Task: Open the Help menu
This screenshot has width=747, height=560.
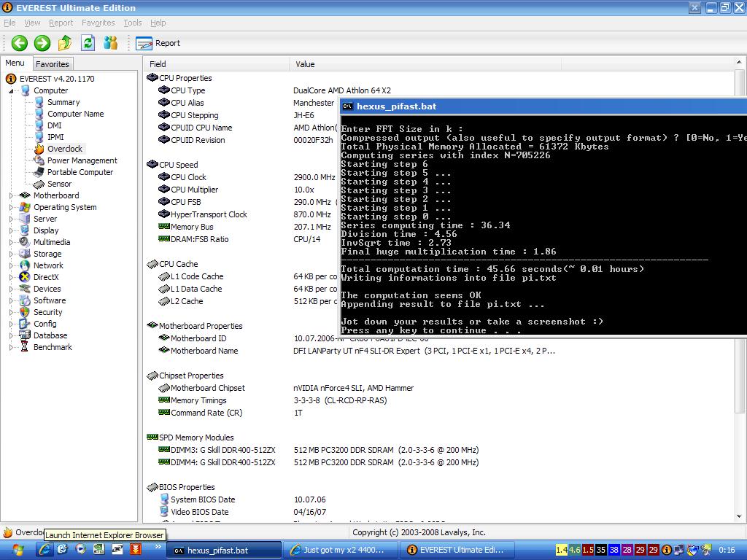Action: (x=158, y=23)
